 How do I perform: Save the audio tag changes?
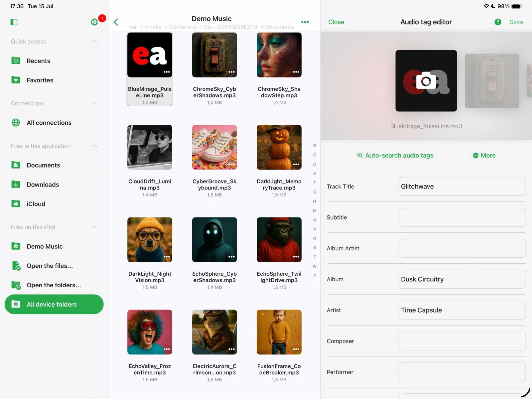coord(516,22)
